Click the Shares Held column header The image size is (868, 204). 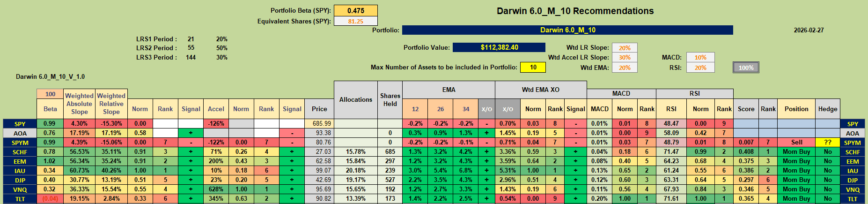[390, 100]
